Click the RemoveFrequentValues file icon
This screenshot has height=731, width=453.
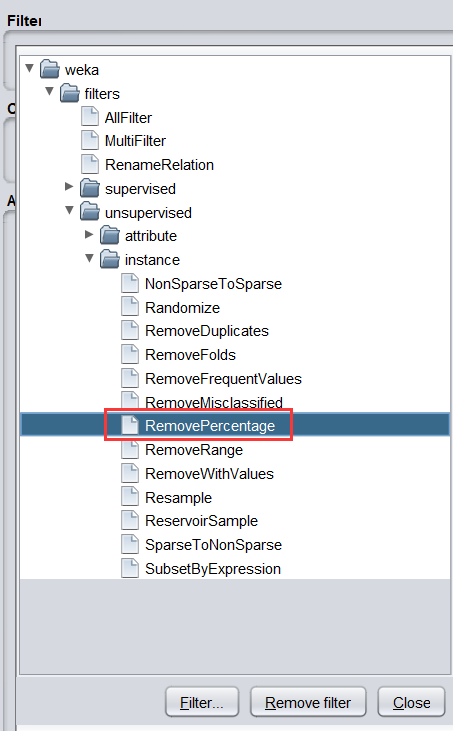click(x=130, y=378)
